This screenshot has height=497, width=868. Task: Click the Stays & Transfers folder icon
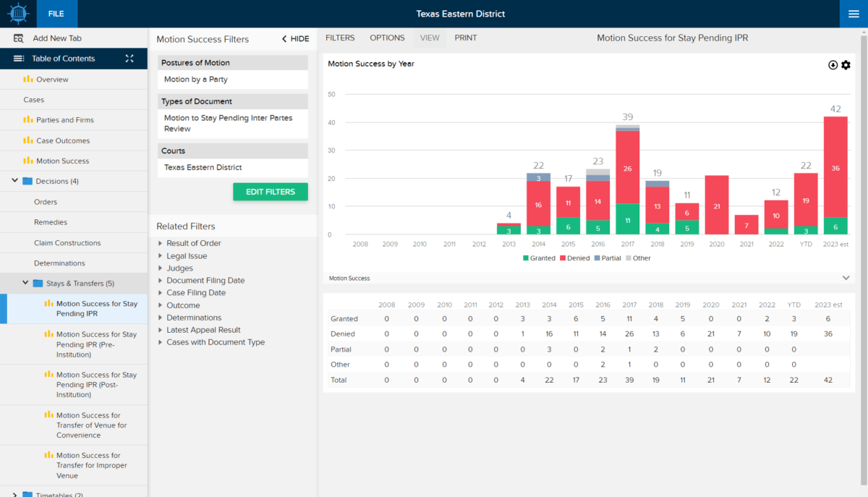click(x=38, y=284)
